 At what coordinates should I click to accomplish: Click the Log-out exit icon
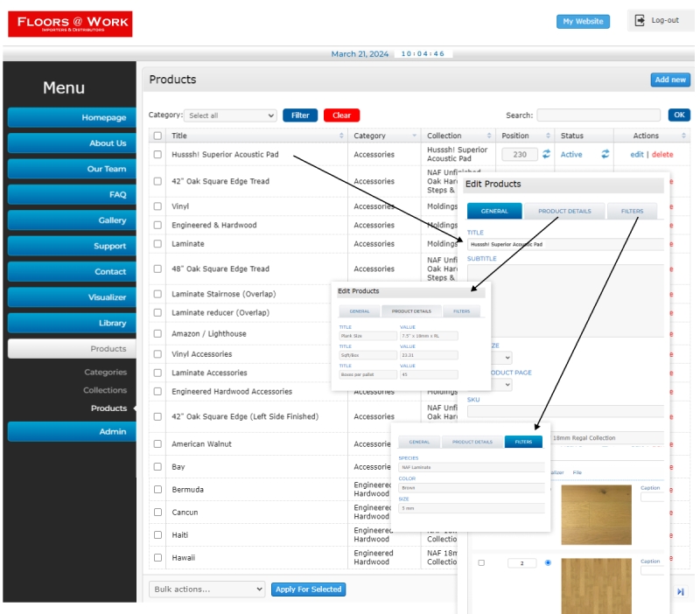coord(640,20)
